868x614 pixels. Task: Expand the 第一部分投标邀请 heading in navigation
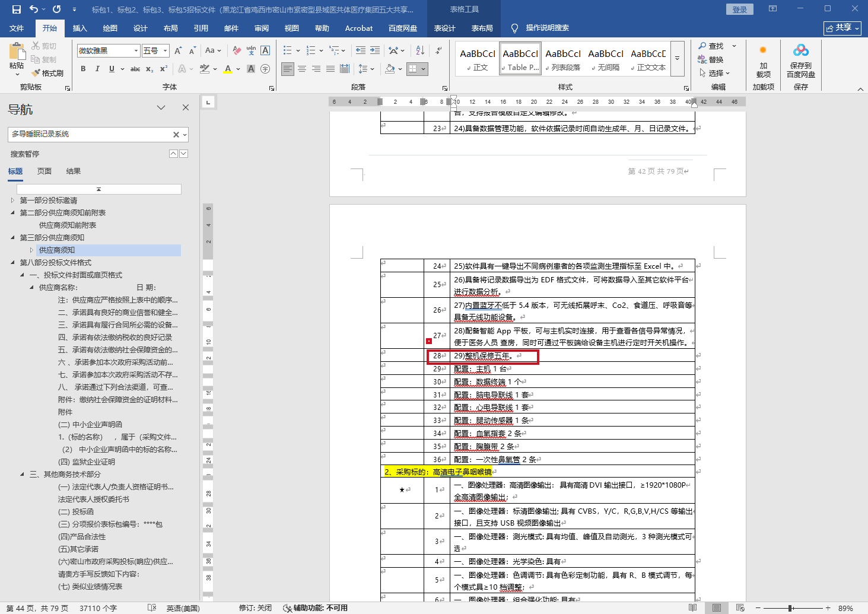click(x=12, y=201)
